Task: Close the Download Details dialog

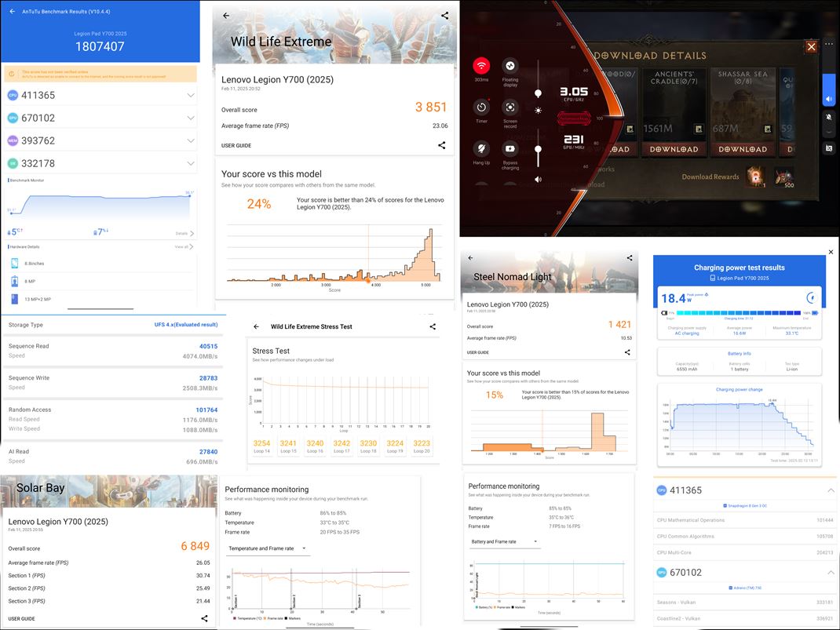Action: pos(812,46)
